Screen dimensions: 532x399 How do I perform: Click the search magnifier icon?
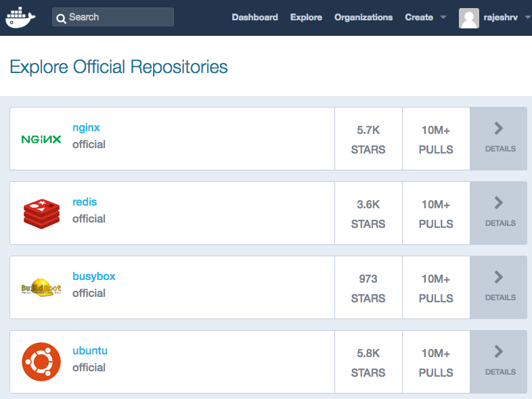click(61, 19)
